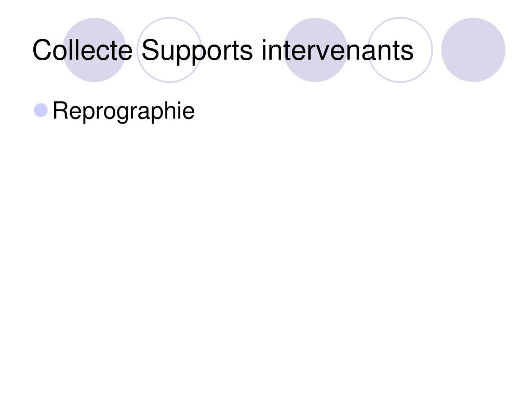This screenshot has width=532, height=399.
Task: Select the word Supports in the title
Action: click(x=197, y=51)
